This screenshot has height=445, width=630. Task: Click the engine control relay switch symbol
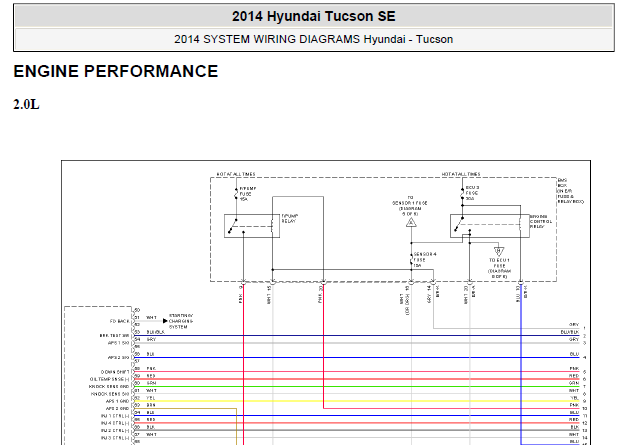pos(489,226)
